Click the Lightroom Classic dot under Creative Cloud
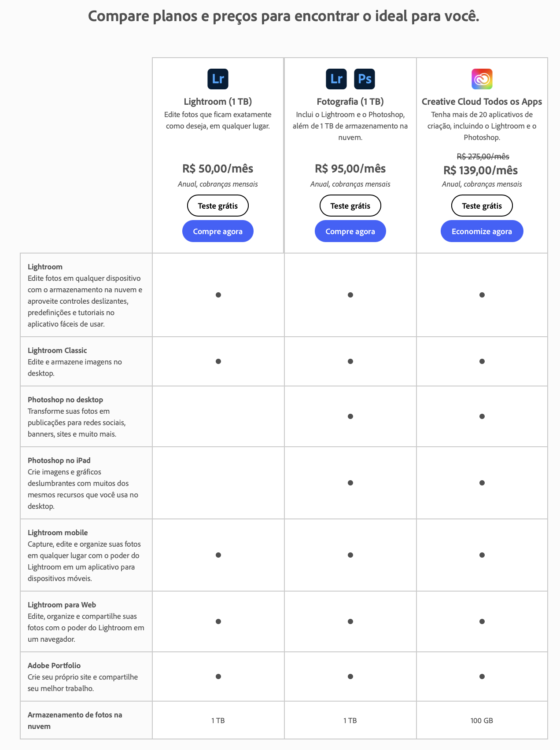This screenshot has width=560, height=750. [482, 361]
